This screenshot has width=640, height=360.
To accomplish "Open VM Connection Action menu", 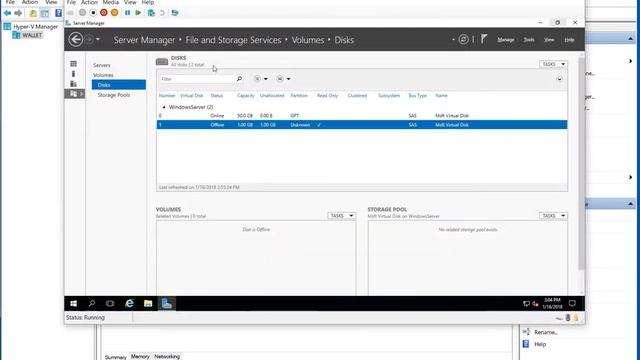I will (x=89, y=2).
